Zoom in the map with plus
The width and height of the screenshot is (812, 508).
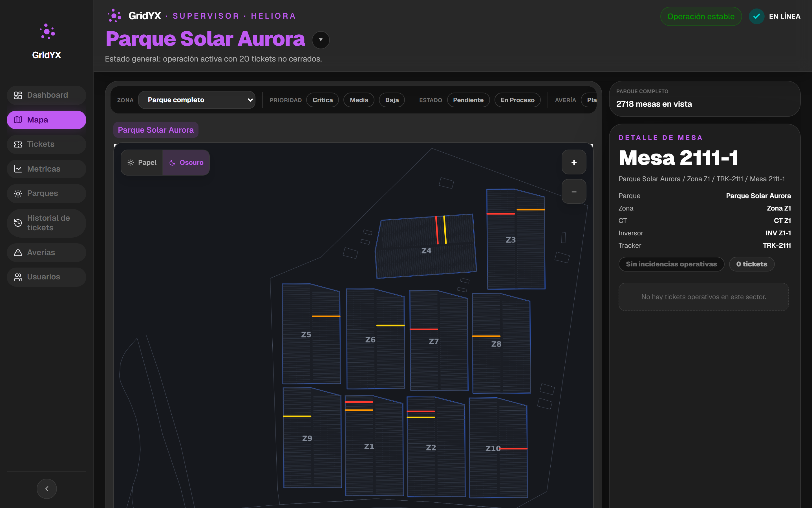click(x=574, y=162)
